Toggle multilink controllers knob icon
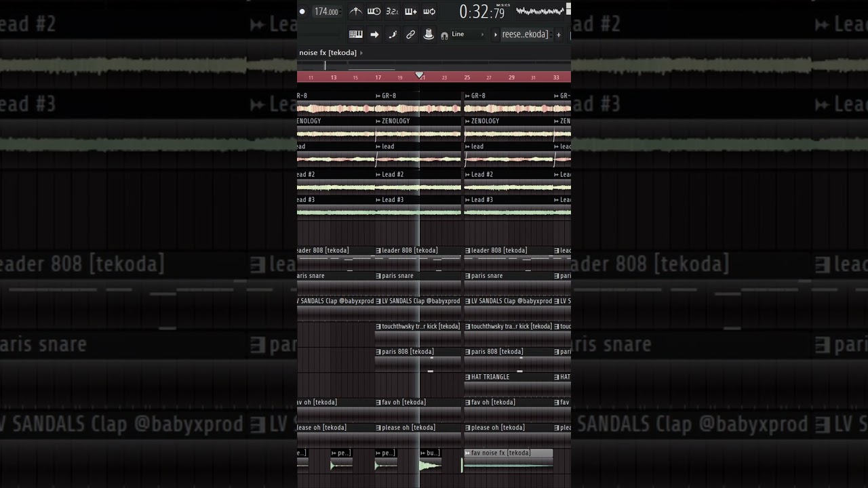Image resolution: width=868 pixels, height=488 pixels. click(429, 35)
